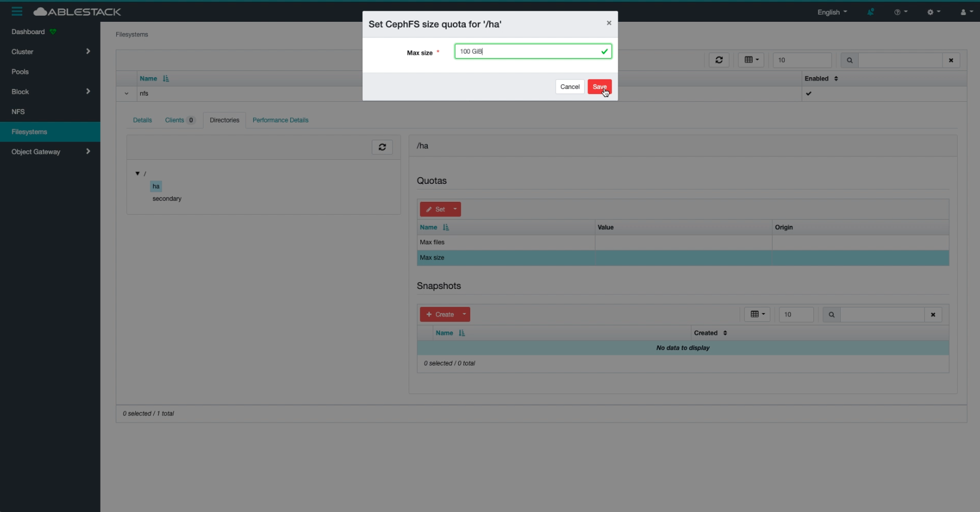Save the CephFS size quota
This screenshot has height=512, width=980.
pyautogui.click(x=599, y=87)
